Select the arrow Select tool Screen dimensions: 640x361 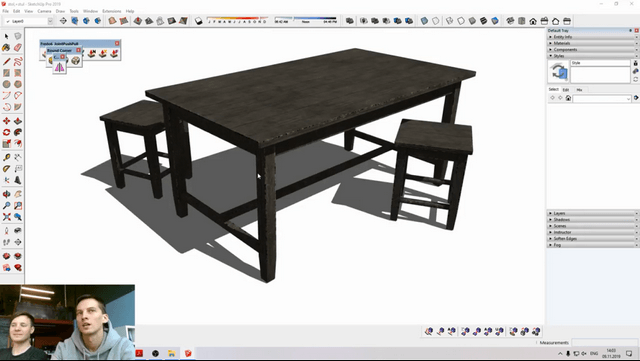[7, 36]
